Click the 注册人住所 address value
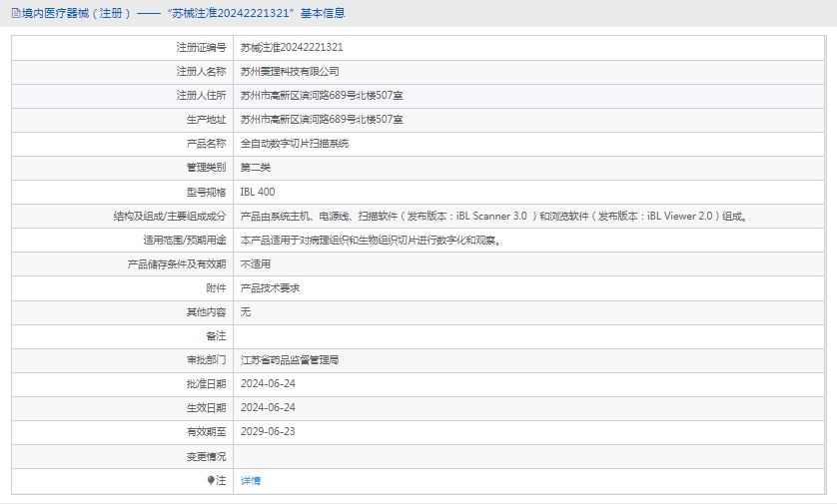 point(322,95)
